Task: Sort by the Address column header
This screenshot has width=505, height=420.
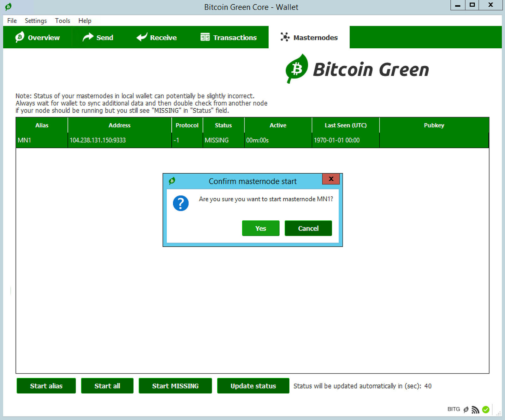Action: 120,125
